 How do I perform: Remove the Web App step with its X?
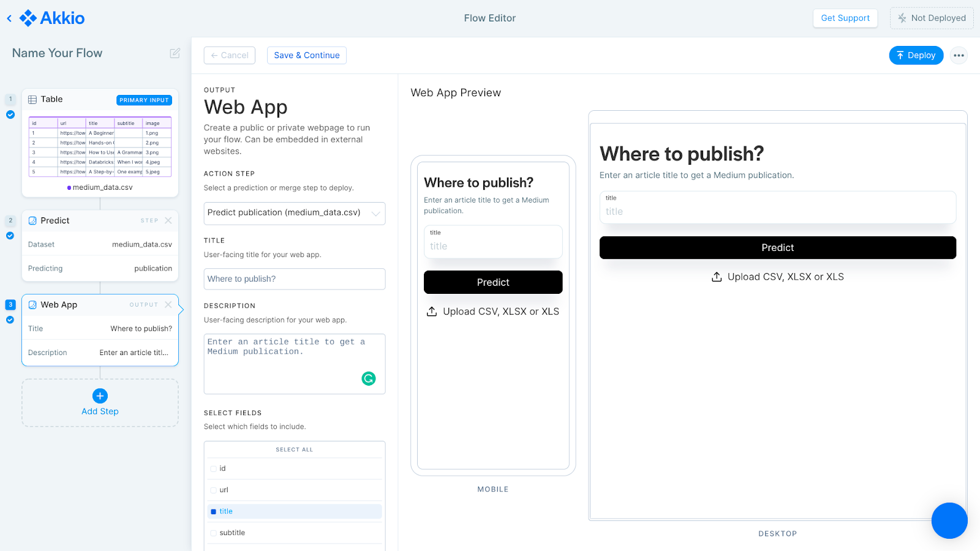168,304
